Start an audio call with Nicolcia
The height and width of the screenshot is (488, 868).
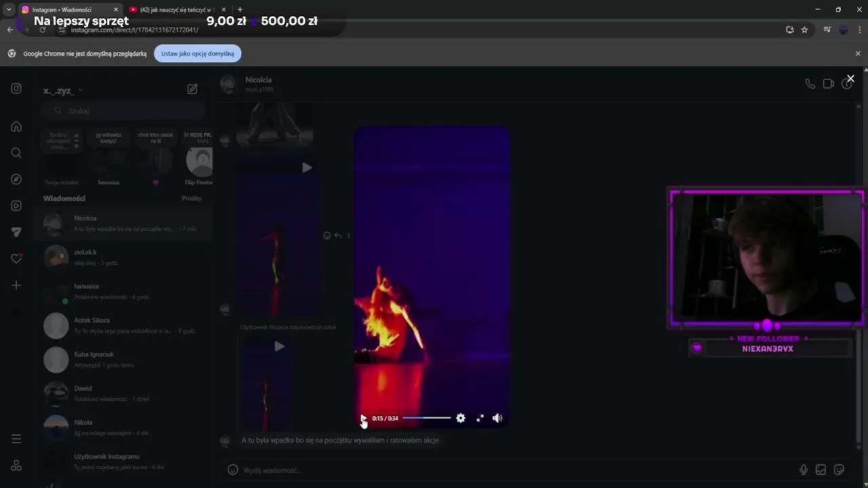pyautogui.click(x=810, y=84)
